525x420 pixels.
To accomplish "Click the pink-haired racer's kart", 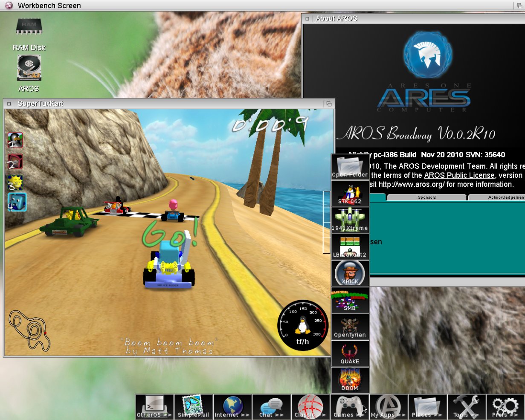I will click(x=172, y=211).
